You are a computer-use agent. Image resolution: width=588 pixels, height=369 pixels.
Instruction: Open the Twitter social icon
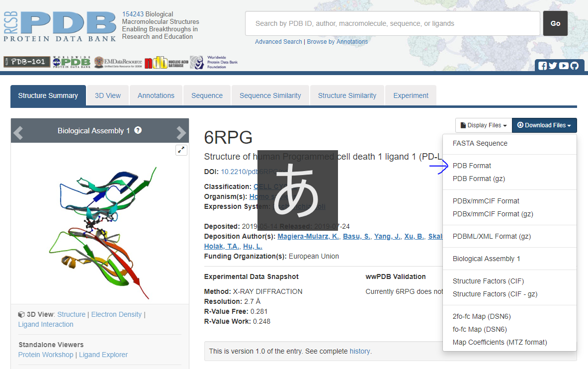tap(553, 66)
